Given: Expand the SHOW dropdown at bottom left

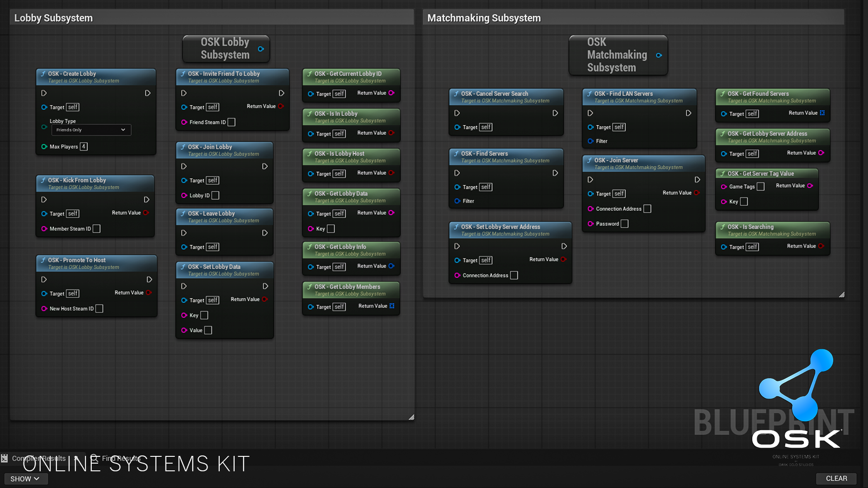Looking at the screenshot, I should tap(25, 479).
